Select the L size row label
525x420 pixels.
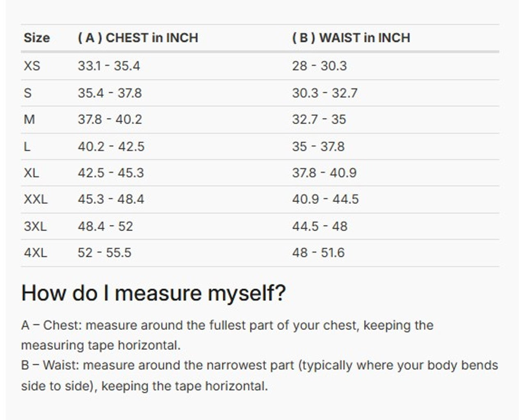tap(27, 146)
